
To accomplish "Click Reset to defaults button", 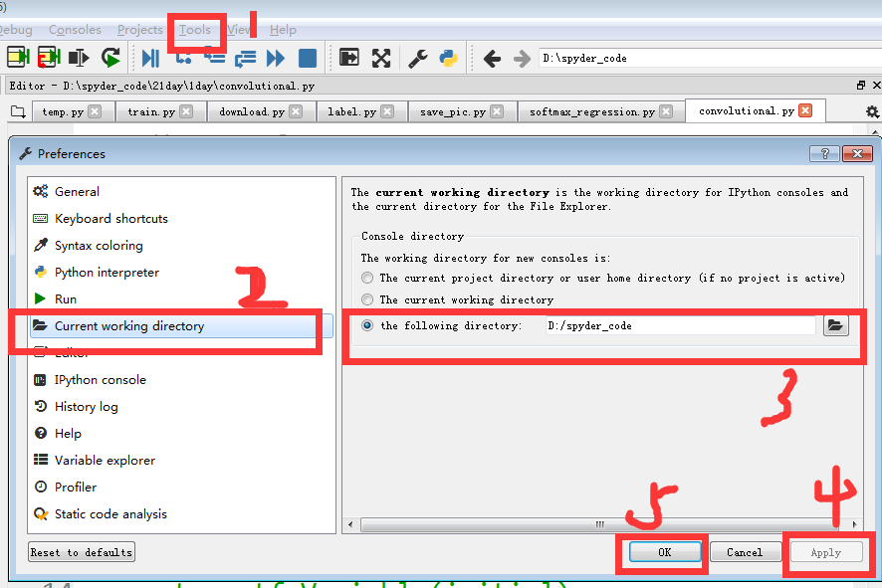I will point(82,552).
